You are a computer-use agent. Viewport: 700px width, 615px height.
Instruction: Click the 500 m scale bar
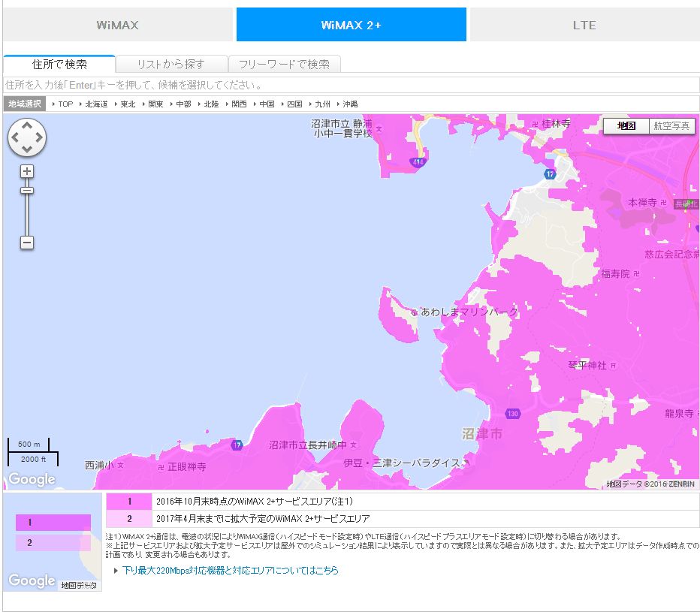[x=29, y=445]
